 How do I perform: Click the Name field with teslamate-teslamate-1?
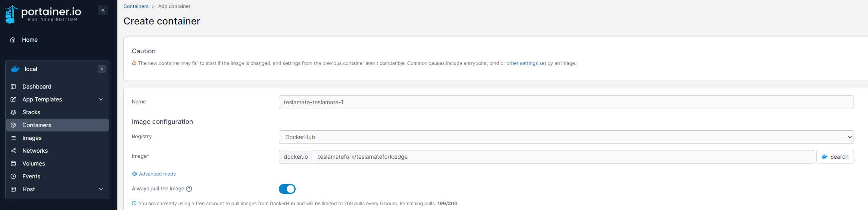click(566, 102)
